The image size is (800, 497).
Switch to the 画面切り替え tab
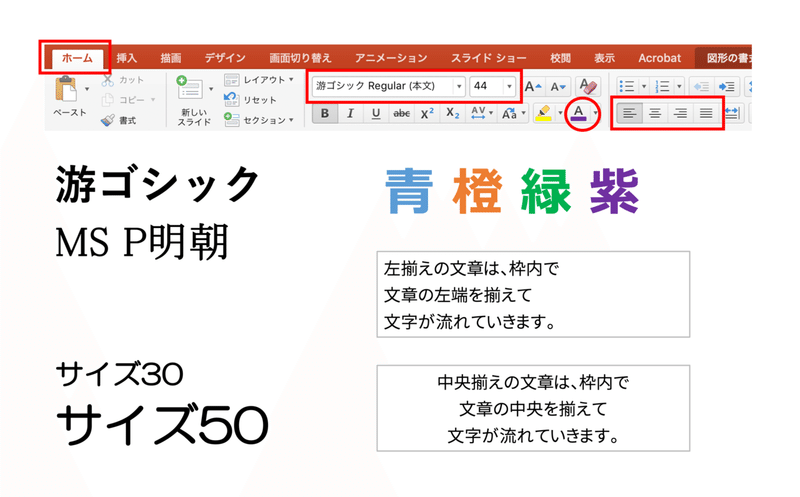point(300,58)
